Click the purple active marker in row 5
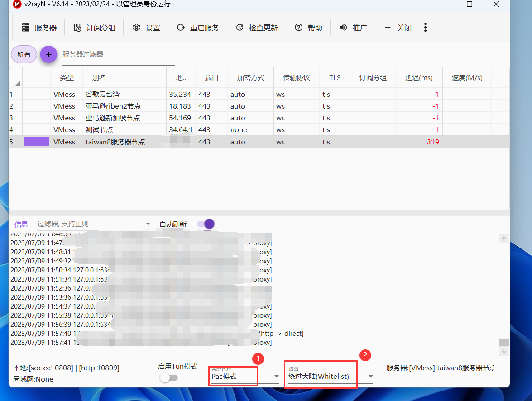The image size is (532, 401). click(37, 142)
